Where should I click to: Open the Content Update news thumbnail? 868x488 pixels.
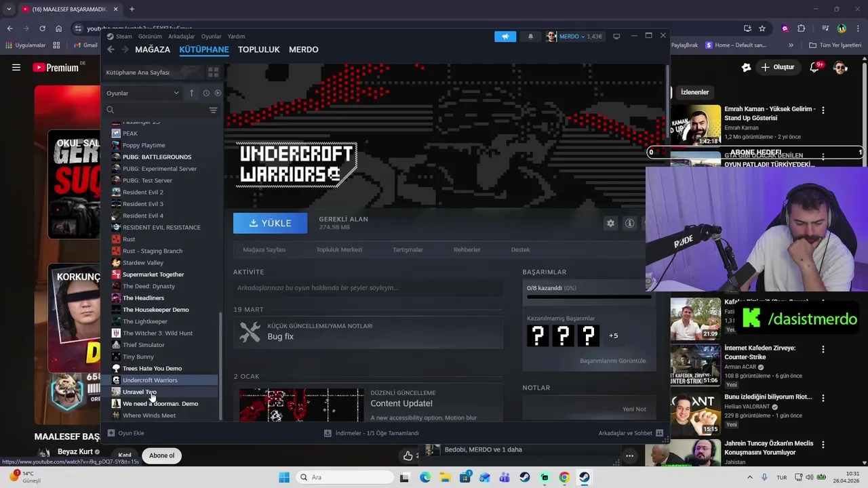click(301, 405)
